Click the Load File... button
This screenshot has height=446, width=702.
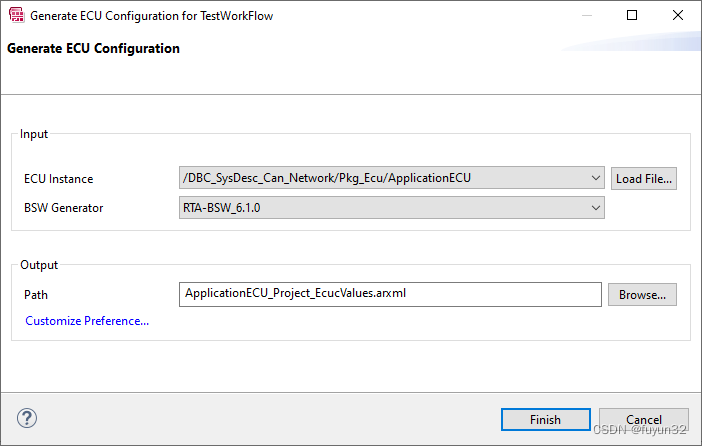pyautogui.click(x=644, y=179)
